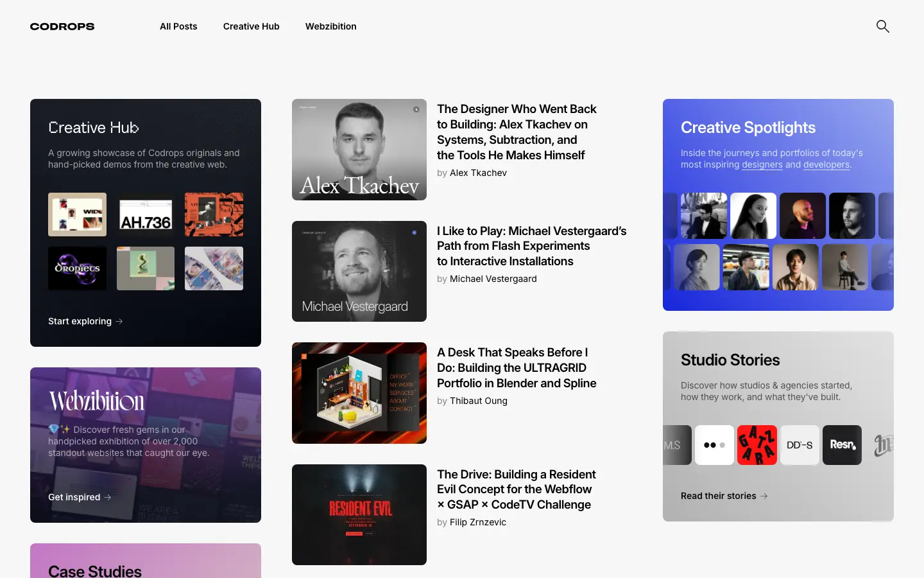
Task: Click the large Webzibition card title
Action: (x=97, y=401)
